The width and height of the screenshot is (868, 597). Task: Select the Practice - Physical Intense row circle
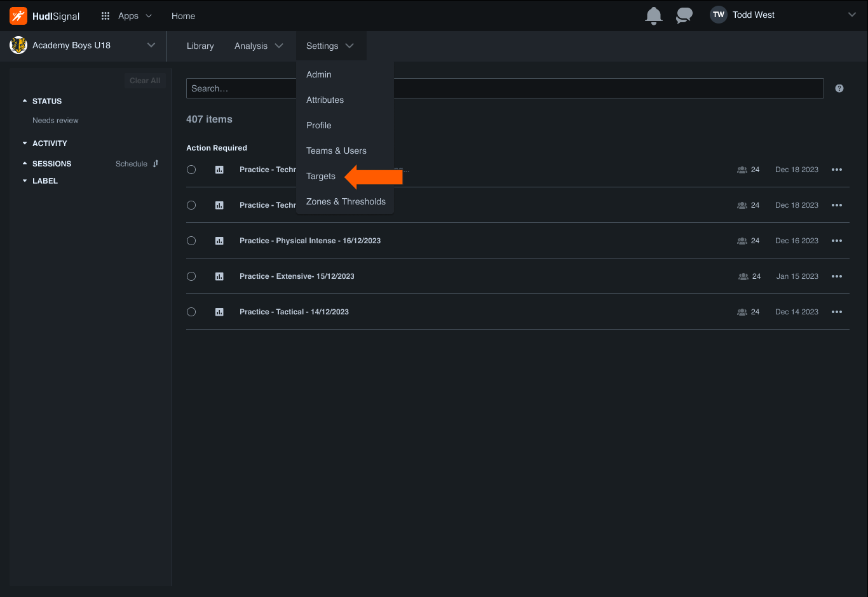pos(191,241)
